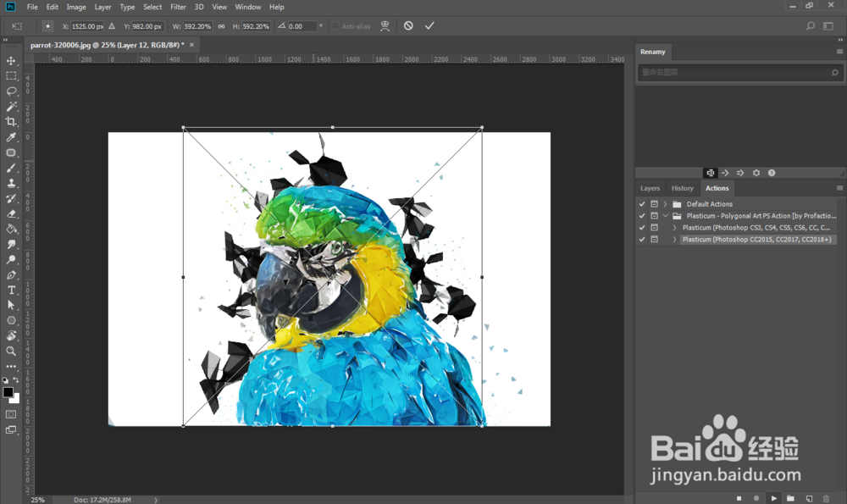This screenshot has width=847, height=504.
Task: Cancel the transform with the circle-slash icon
Action: click(x=408, y=25)
